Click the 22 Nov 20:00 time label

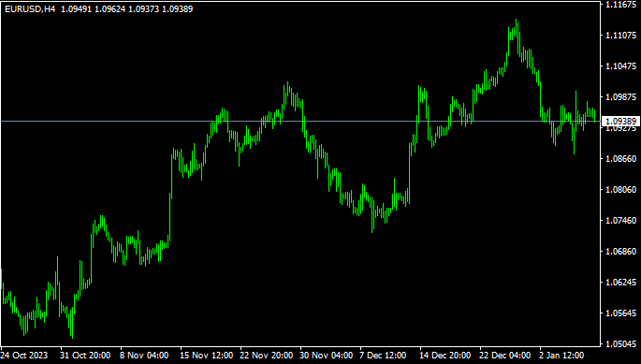tap(266, 355)
